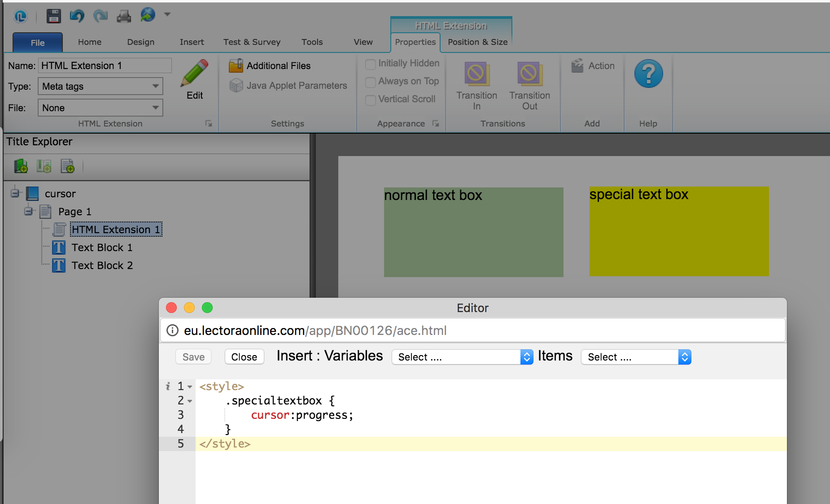Fold the .specialtextbox rule at line 2
This screenshot has height=504, width=830.
click(190, 401)
